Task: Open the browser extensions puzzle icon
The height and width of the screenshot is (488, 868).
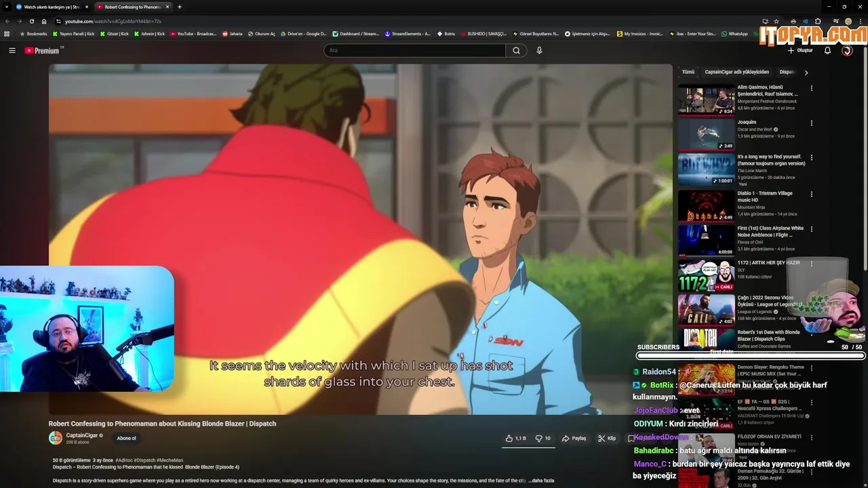Action: 818,21
